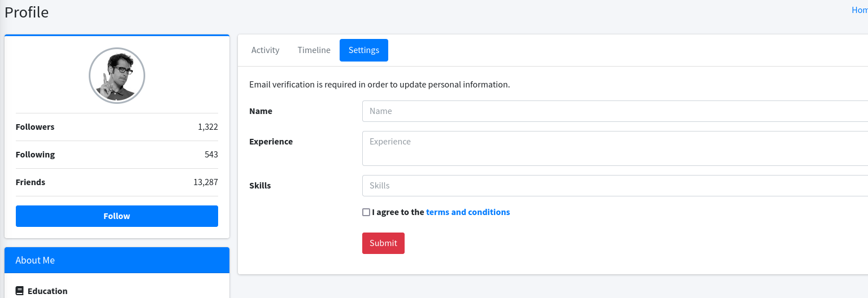
Task: Click the About Me card header
Action: [117, 260]
